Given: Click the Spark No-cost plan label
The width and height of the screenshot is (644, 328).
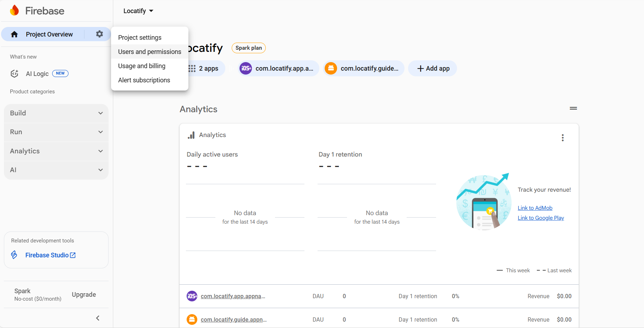Looking at the screenshot, I should pos(38,295).
